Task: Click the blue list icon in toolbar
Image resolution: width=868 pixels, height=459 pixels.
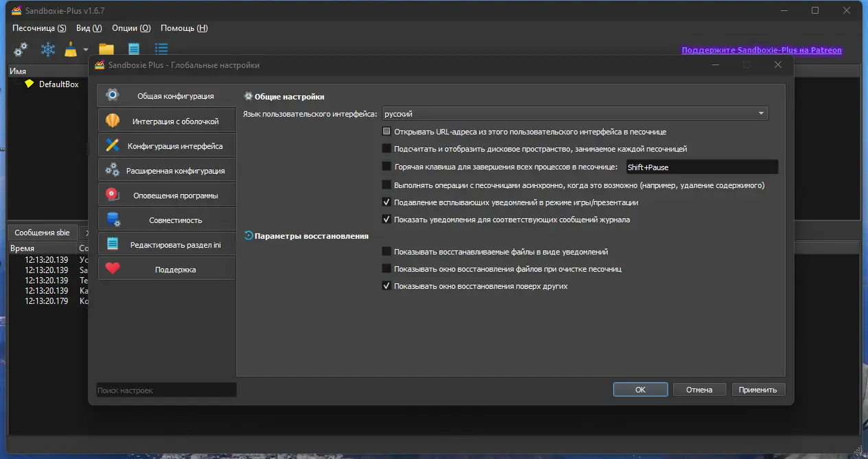Action: pyautogui.click(x=161, y=49)
